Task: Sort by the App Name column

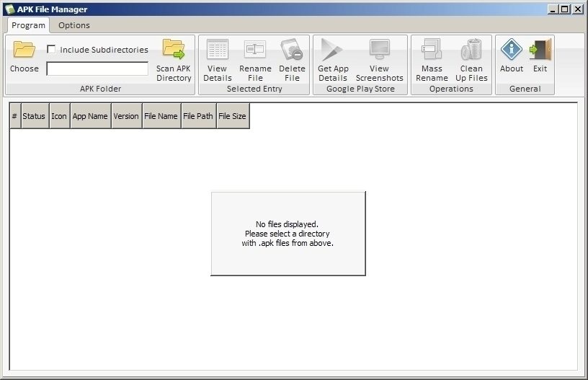Action: pos(91,116)
